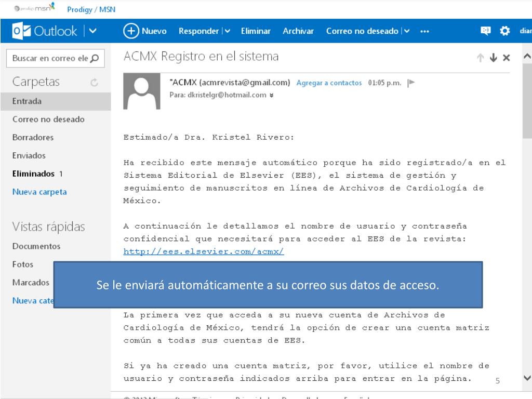Viewport: 532px width, 399px height.
Task: Click the subject ACMX Registro en el sistema
Action: click(x=201, y=56)
